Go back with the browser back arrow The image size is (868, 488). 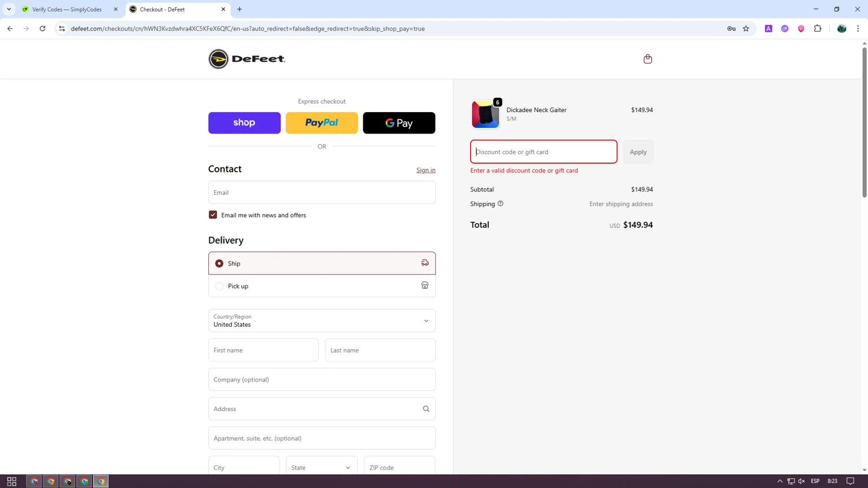pyautogui.click(x=10, y=28)
